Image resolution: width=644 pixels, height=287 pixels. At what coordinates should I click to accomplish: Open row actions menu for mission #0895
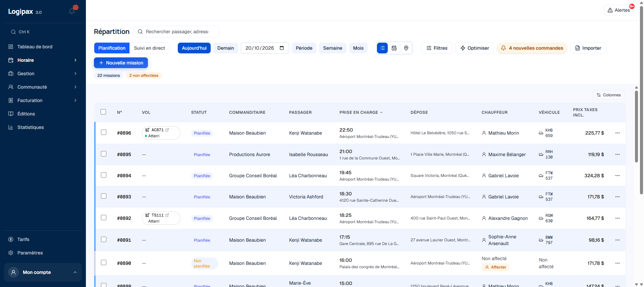point(617,154)
